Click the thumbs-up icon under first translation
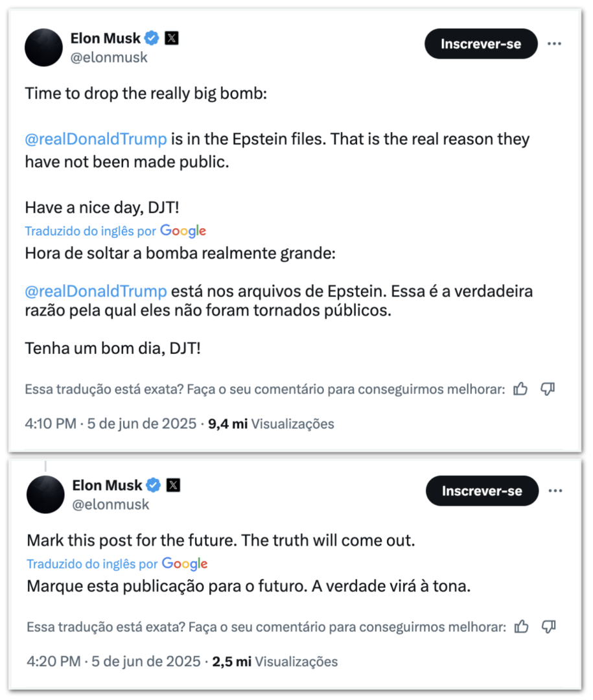This screenshot has width=593, height=700. click(x=520, y=389)
